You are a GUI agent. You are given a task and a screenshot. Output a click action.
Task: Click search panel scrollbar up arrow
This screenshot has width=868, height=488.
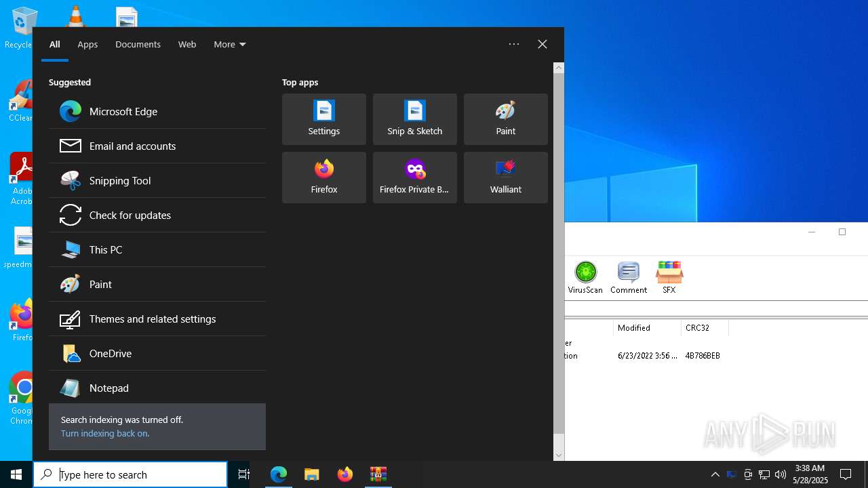click(559, 68)
